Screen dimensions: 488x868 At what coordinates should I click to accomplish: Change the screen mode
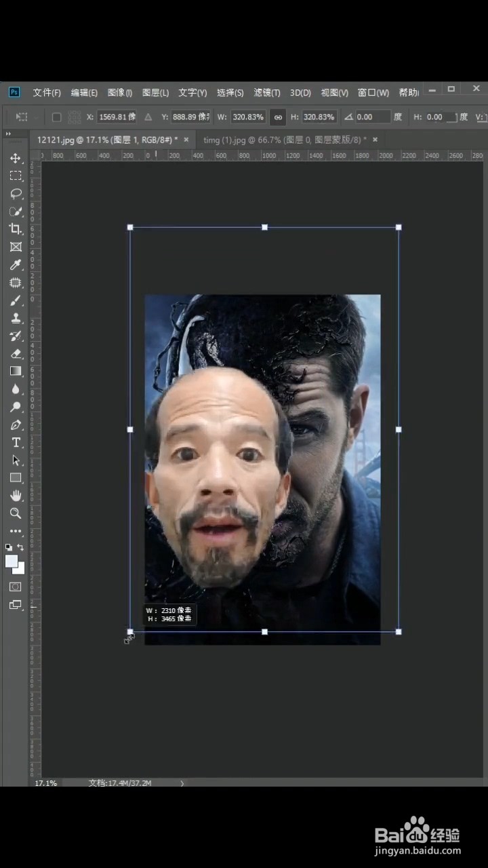point(16,605)
